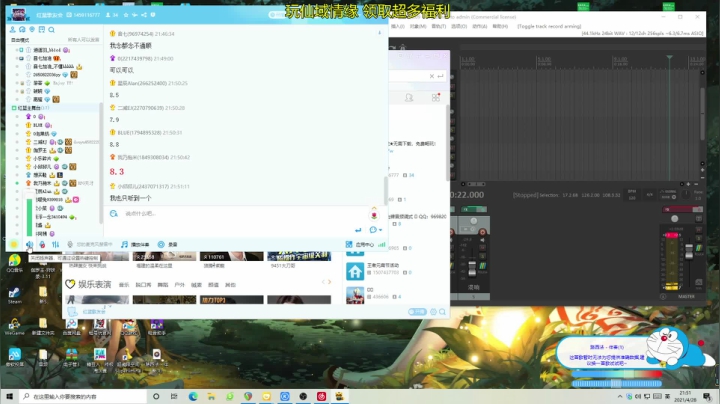Image resolution: width=720 pixels, height=404 pixels.
Task: Toggle the microphone lock icon in YY bar
Action: (42, 244)
